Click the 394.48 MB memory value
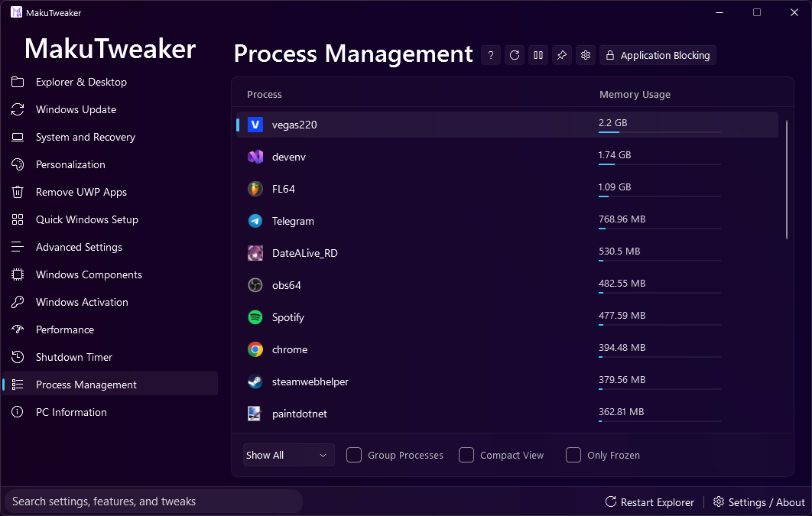Viewport: 812px width, 516px height. click(x=622, y=347)
